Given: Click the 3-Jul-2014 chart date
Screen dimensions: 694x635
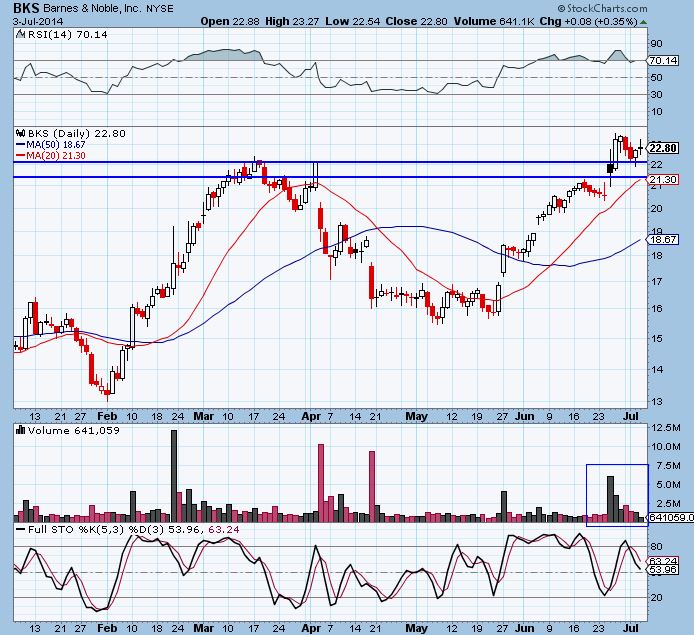Looking at the screenshot, I should pyautogui.click(x=38, y=21).
